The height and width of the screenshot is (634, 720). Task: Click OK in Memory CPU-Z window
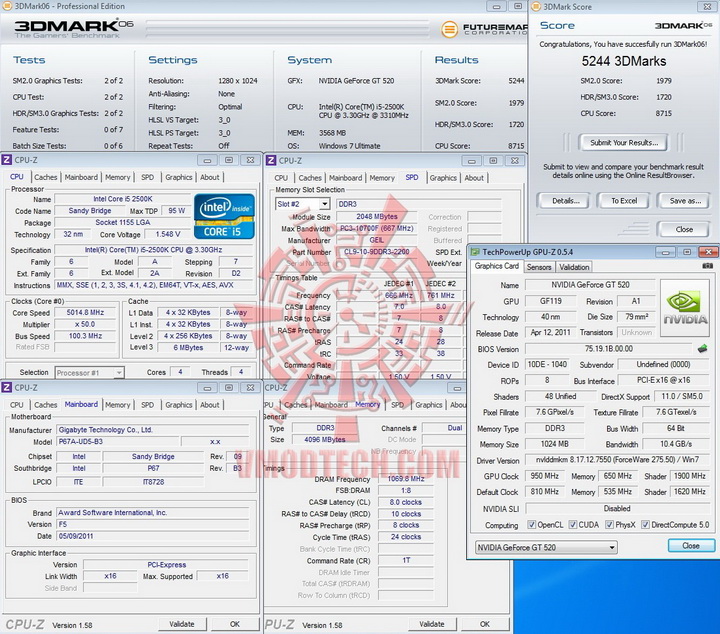pyautogui.click(x=485, y=624)
